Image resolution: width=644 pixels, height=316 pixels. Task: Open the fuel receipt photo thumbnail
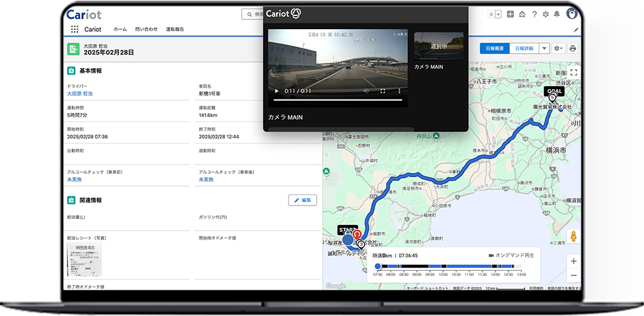point(84,260)
